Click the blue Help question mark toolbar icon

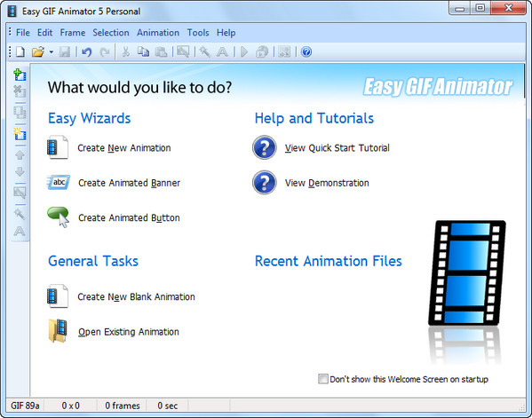coord(306,51)
